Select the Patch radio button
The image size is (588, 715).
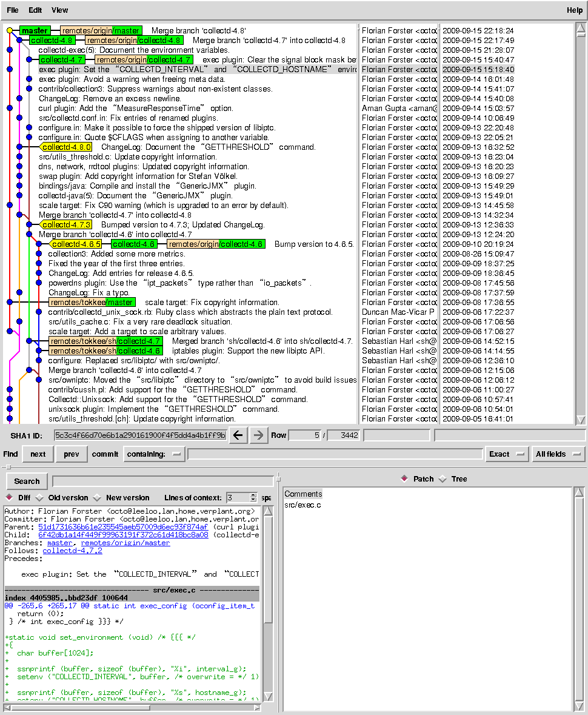[x=404, y=479]
